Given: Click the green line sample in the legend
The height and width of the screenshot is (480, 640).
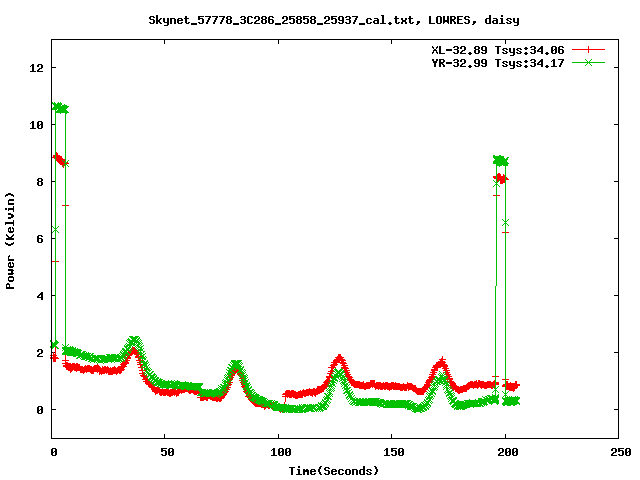Looking at the screenshot, I should 588,62.
